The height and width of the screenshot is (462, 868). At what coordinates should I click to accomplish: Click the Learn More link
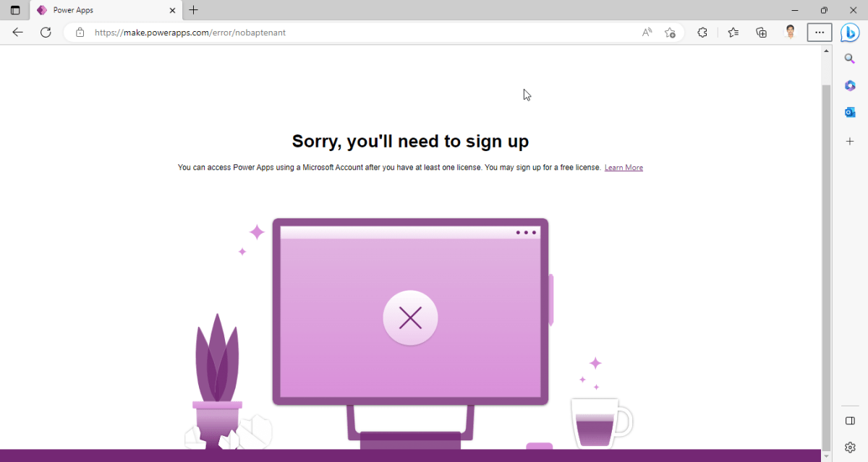(x=624, y=167)
